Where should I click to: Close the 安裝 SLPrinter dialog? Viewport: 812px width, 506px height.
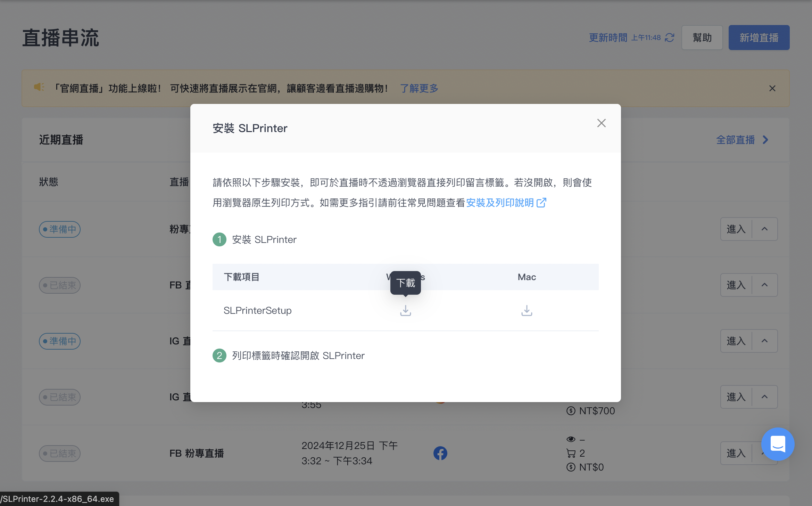[601, 123]
